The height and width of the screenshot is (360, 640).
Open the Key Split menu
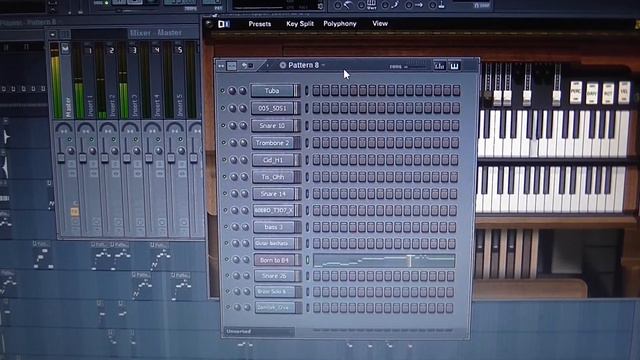[x=300, y=24]
